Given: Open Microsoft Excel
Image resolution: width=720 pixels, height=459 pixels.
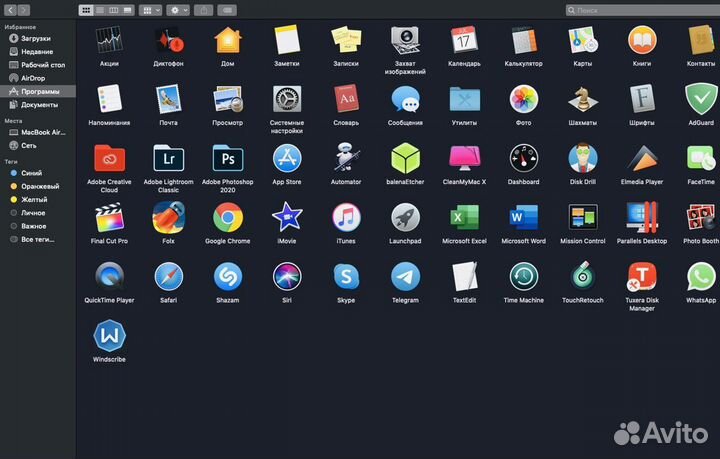Looking at the screenshot, I should point(464,217).
